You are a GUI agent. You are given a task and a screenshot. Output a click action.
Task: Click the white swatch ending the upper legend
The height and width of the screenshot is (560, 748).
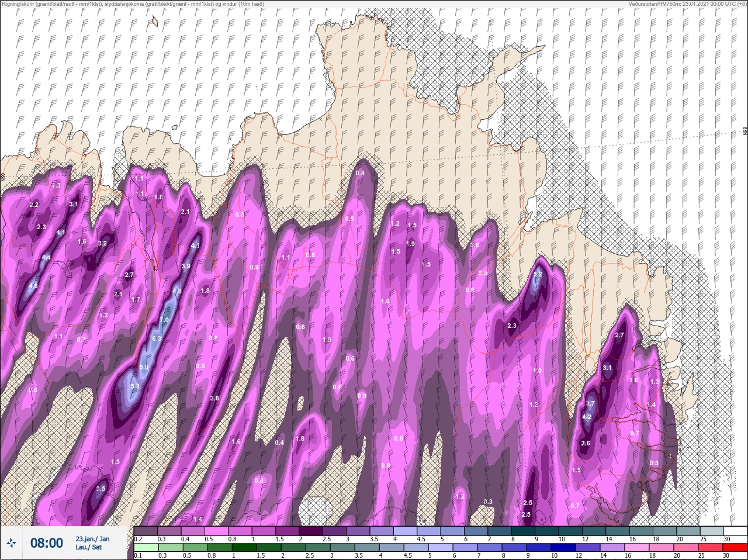pos(736,530)
